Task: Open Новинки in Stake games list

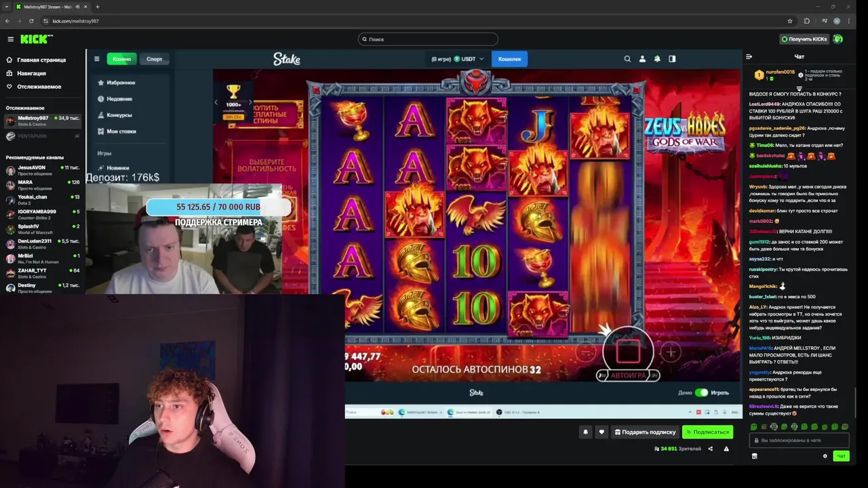Action: pyautogui.click(x=113, y=168)
